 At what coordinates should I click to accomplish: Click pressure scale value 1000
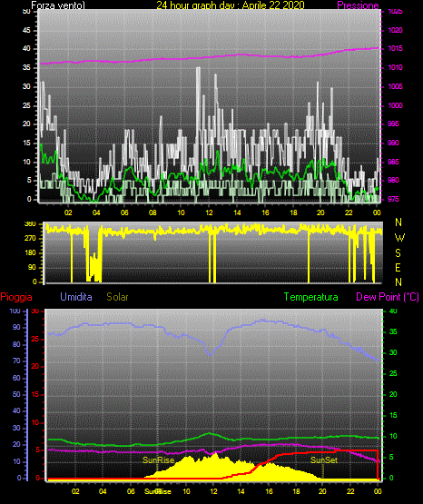point(395,105)
